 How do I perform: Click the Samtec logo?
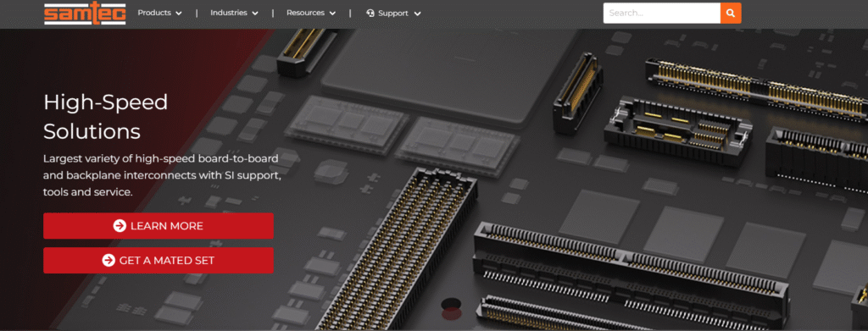[x=85, y=13]
